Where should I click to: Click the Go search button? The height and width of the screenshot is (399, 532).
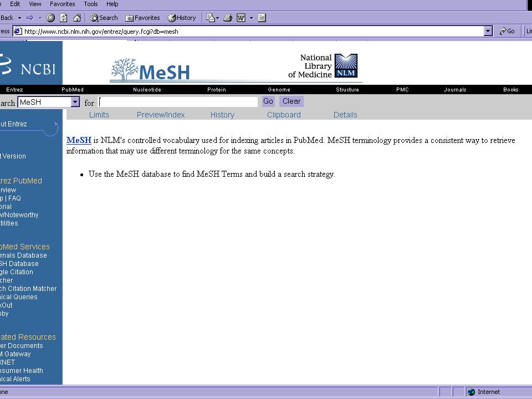click(x=268, y=101)
